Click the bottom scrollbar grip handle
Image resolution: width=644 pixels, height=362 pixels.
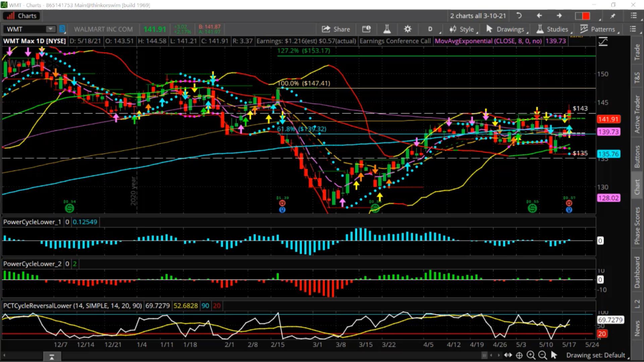click(484, 355)
